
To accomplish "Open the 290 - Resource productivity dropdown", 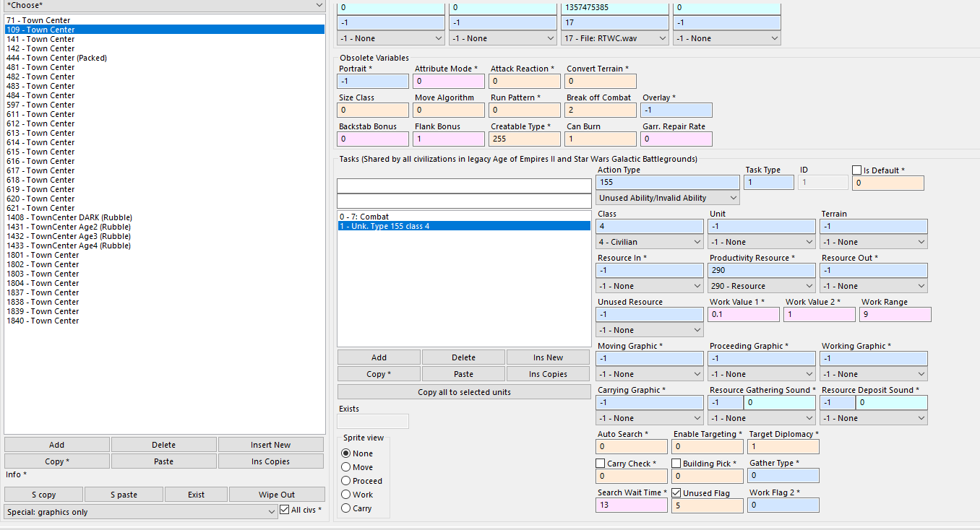I will [x=762, y=286].
